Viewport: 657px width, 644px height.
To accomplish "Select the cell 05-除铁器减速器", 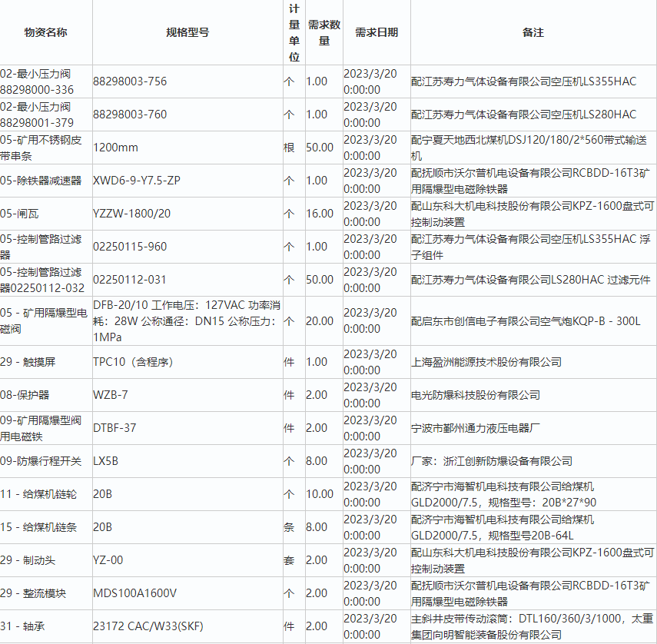I will point(45,181).
